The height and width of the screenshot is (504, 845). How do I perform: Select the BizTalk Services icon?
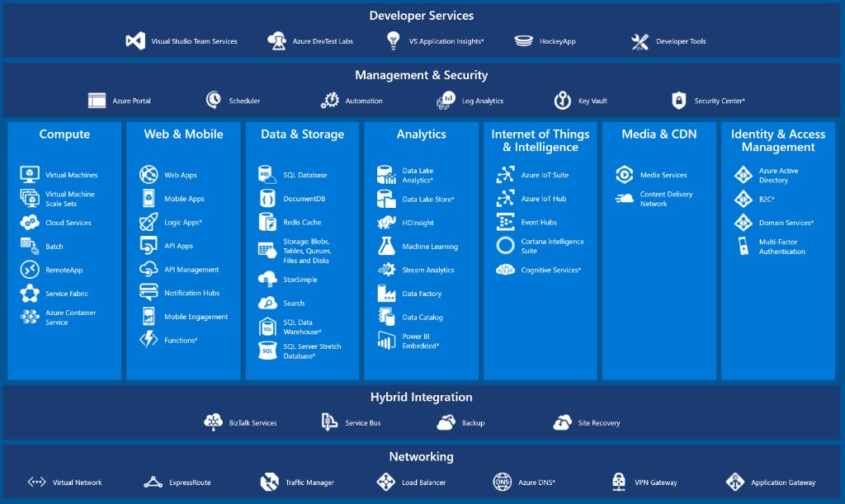tap(213, 422)
